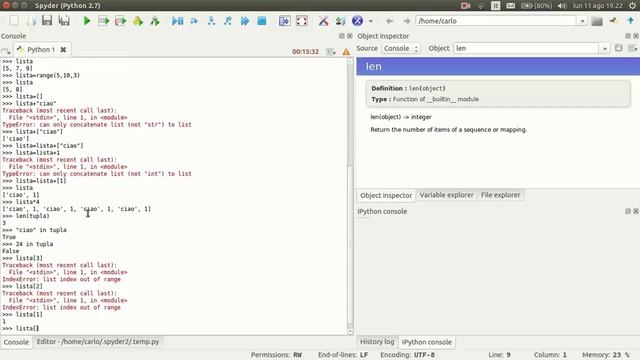This screenshot has height=360, width=640.
Task: Expand the working directory history dropdown
Action: coord(582,21)
